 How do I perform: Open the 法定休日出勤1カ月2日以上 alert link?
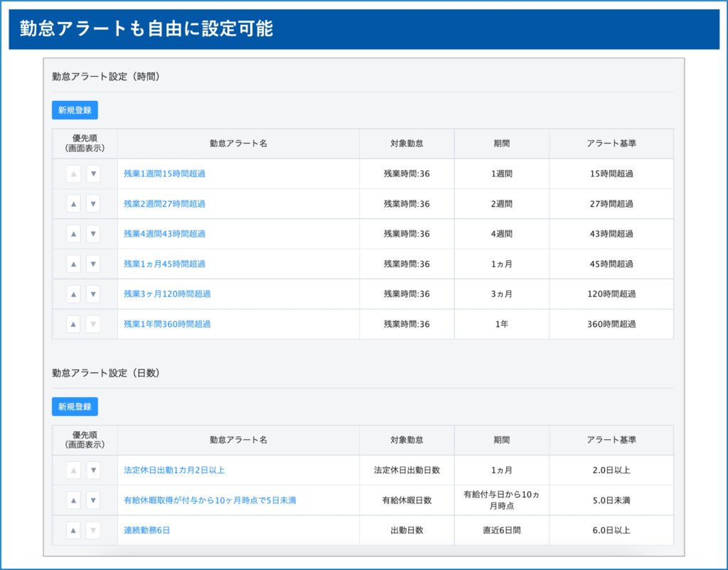pos(174,470)
